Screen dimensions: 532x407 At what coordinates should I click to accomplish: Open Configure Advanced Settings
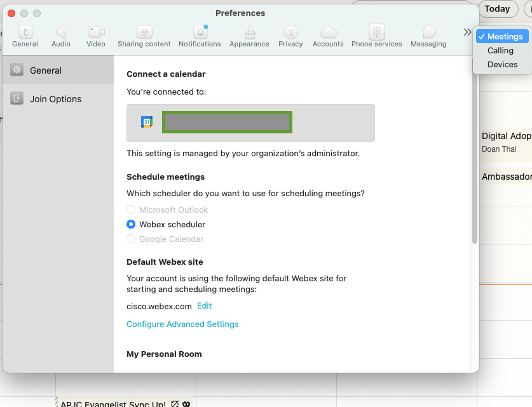point(182,324)
